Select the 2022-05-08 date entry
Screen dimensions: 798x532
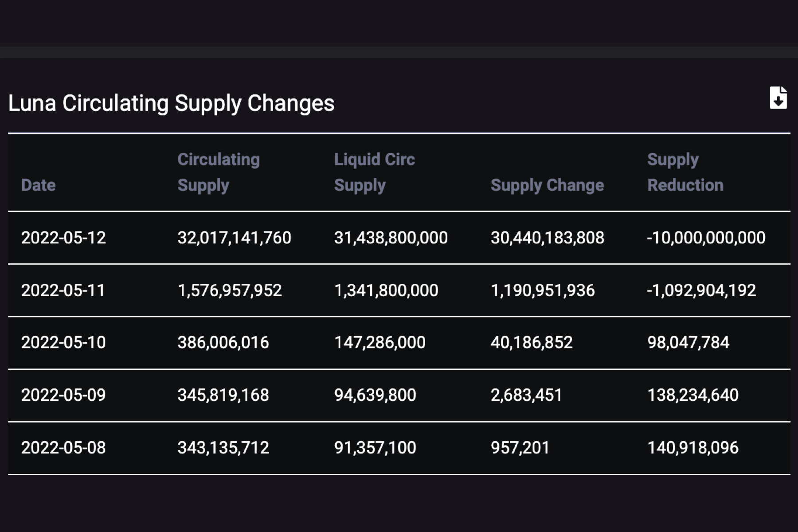point(64,448)
